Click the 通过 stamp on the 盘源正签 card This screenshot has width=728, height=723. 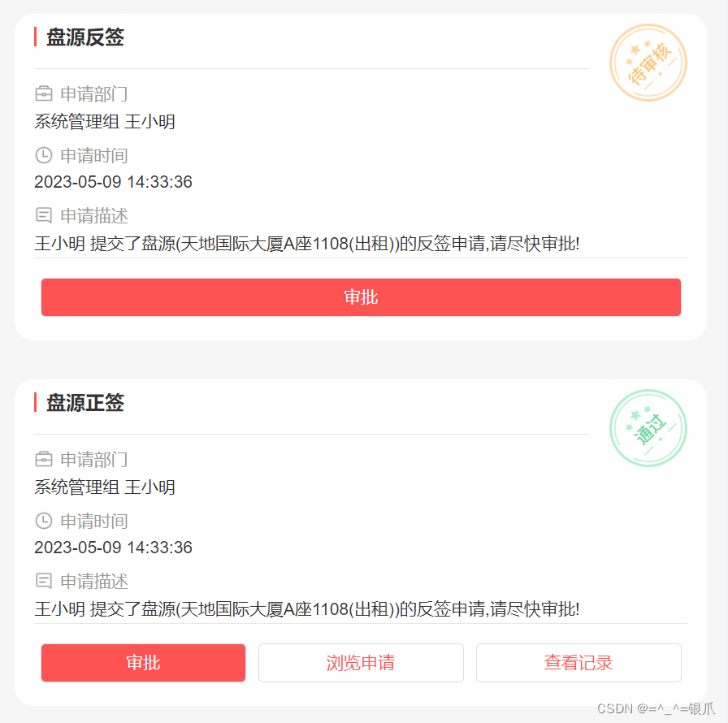pyautogui.click(x=648, y=428)
